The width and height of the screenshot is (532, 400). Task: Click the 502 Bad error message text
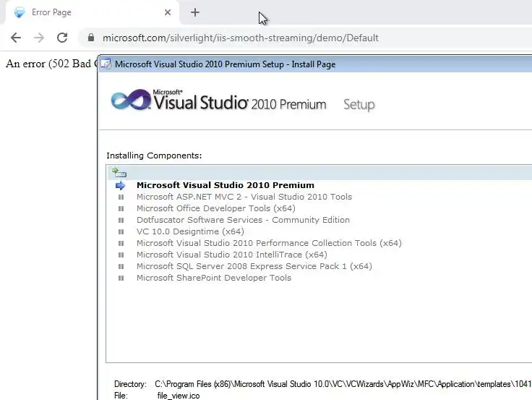51,64
